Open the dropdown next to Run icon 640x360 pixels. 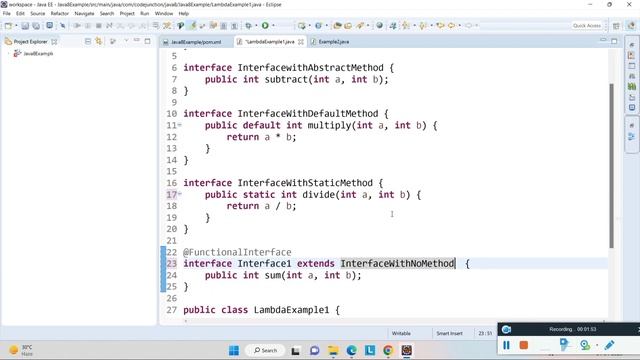(273, 26)
